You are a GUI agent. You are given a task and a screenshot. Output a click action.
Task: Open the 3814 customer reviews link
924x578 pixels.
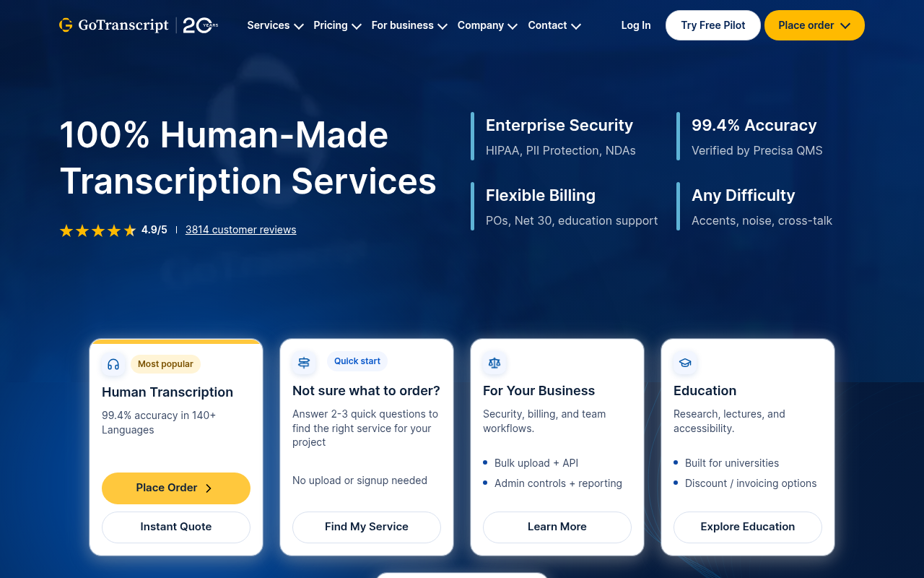click(240, 230)
